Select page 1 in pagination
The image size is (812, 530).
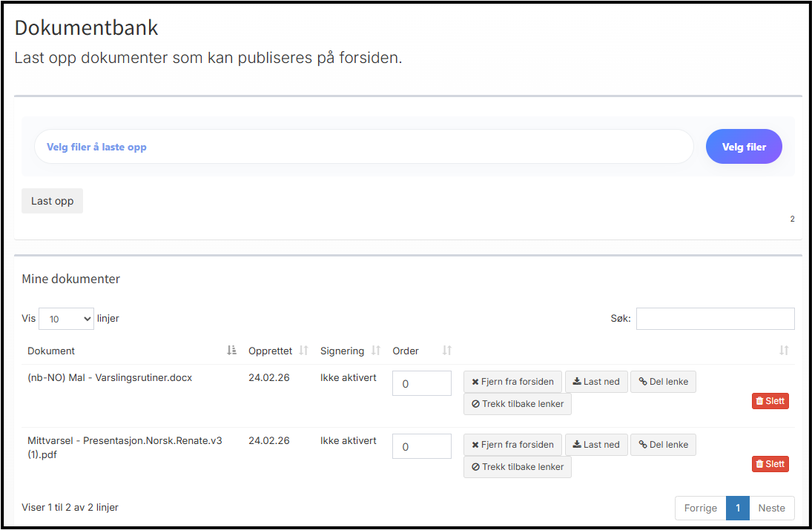(x=737, y=508)
